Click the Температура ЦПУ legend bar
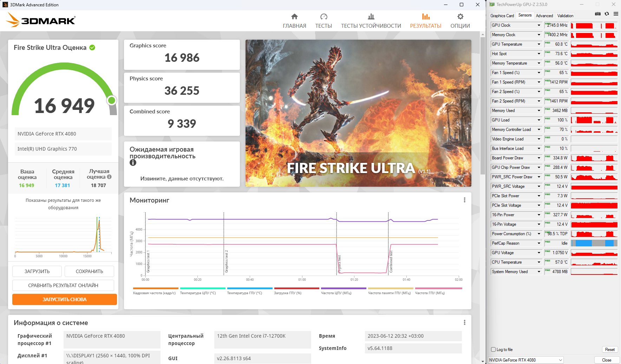 point(203,289)
